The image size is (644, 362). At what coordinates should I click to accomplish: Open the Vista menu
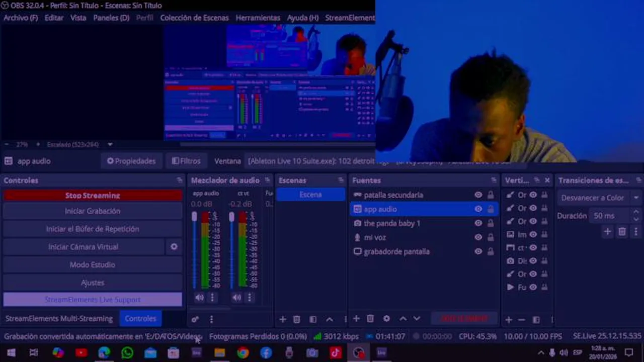point(78,18)
